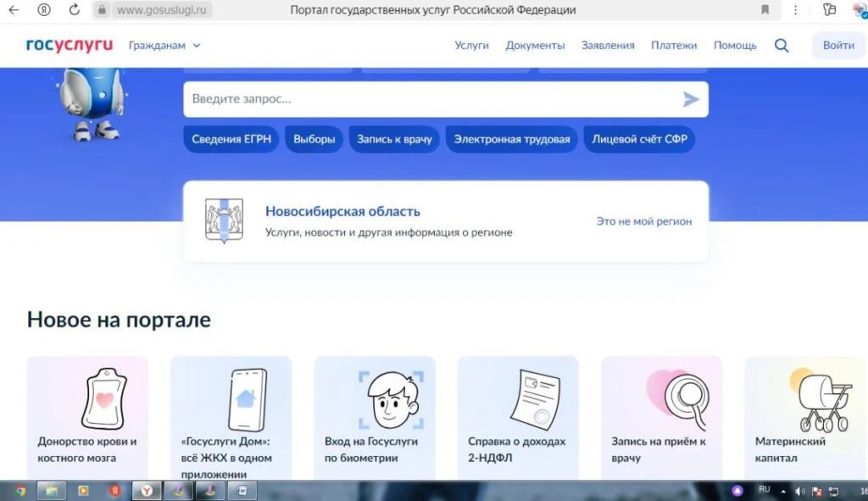868x501 pixels.
Task: Click the www.gosuslugi.ru address field
Action: 162,10
